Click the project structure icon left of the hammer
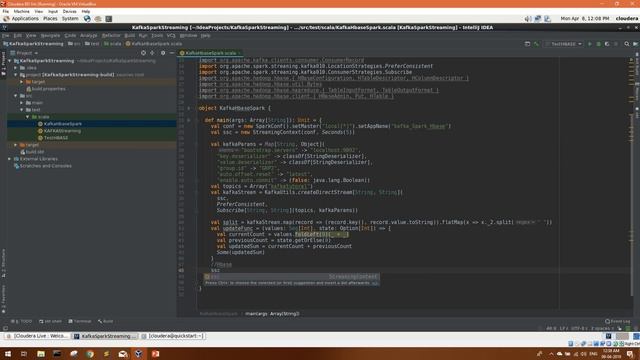 point(527,44)
